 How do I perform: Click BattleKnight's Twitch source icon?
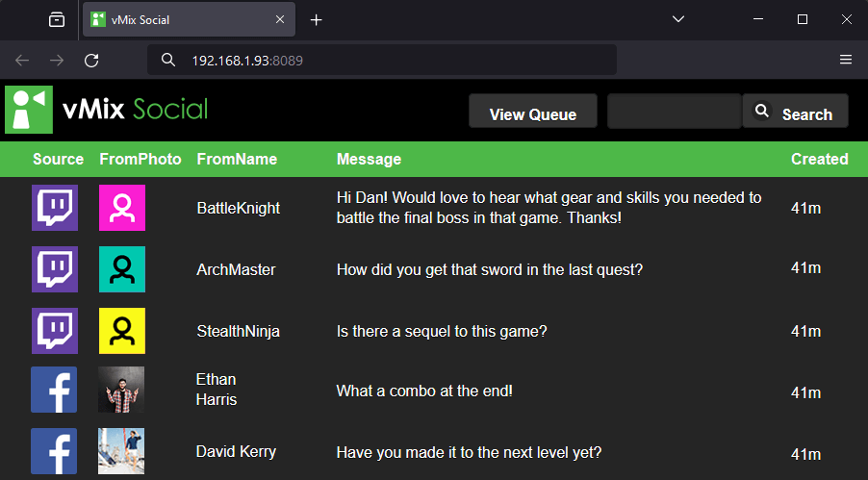pos(55,208)
